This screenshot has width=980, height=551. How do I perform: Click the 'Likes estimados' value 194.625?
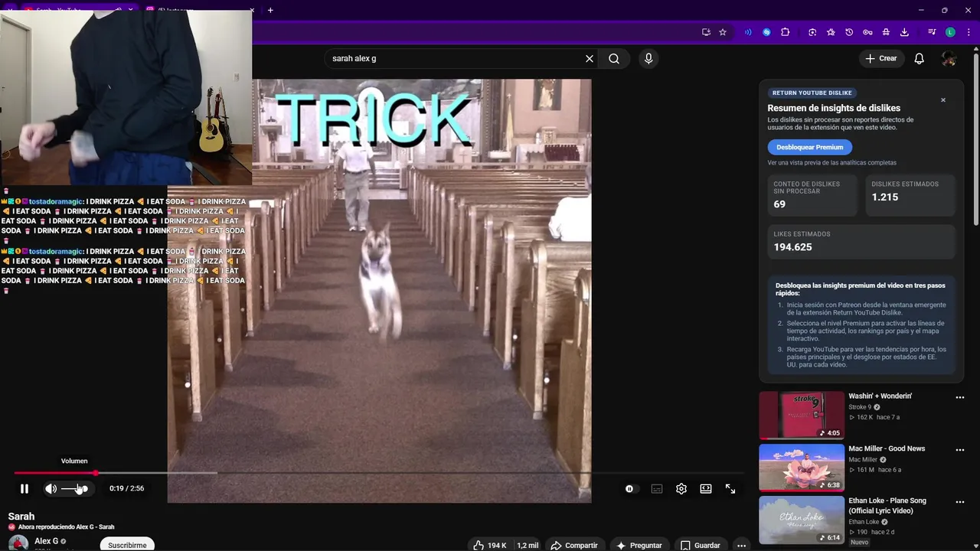(792, 247)
